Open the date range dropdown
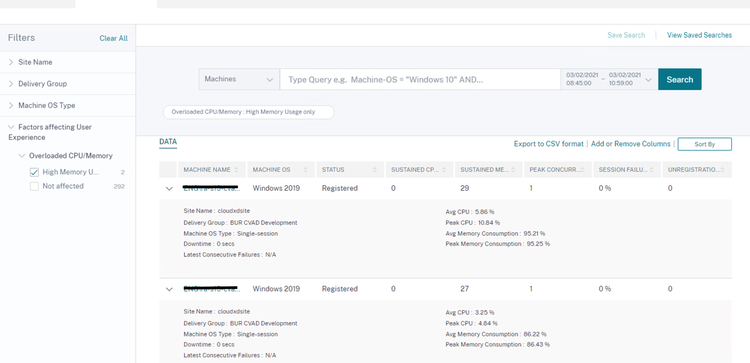 tap(649, 80)
